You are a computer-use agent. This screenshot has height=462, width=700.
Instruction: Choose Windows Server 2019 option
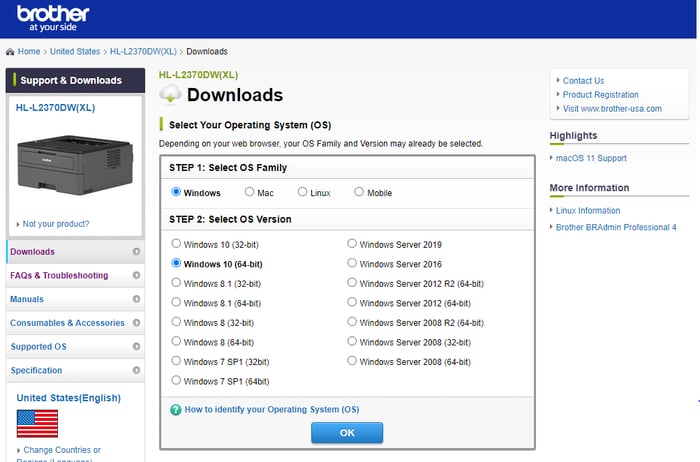click(352, 244)
